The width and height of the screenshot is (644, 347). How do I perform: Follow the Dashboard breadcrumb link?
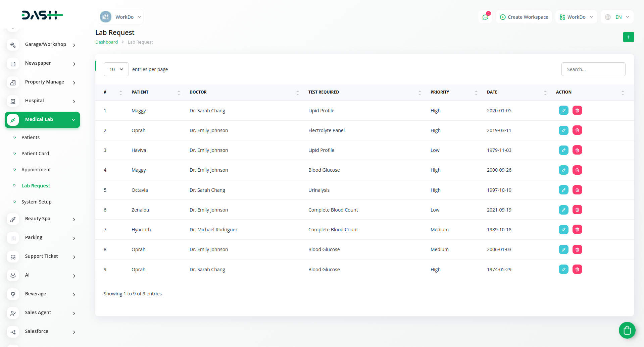[106, 42]
